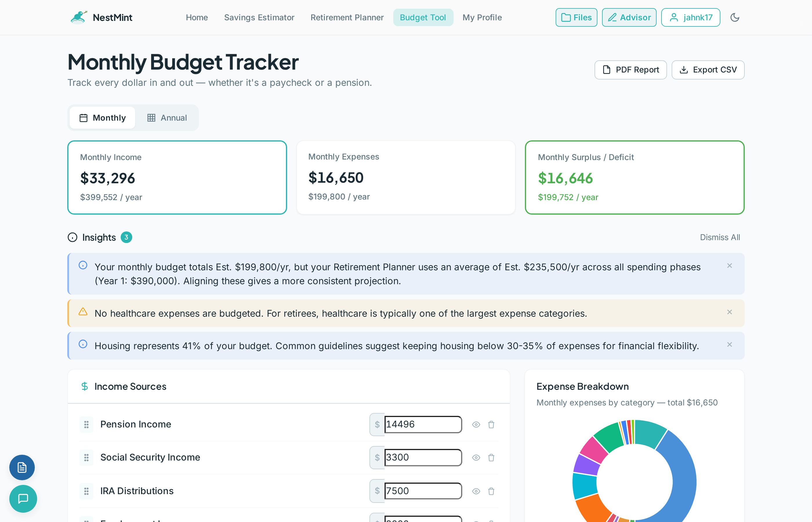The width and height of the screenshot is (812, 522).
Task: Navigate to the Retirement Planner page
Action: click(x=347, y=17)
